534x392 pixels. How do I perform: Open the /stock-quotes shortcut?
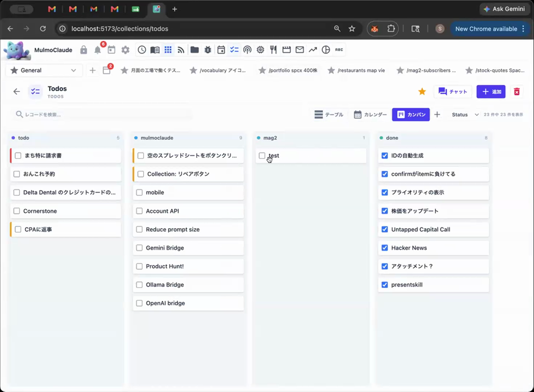pos(495,70)
